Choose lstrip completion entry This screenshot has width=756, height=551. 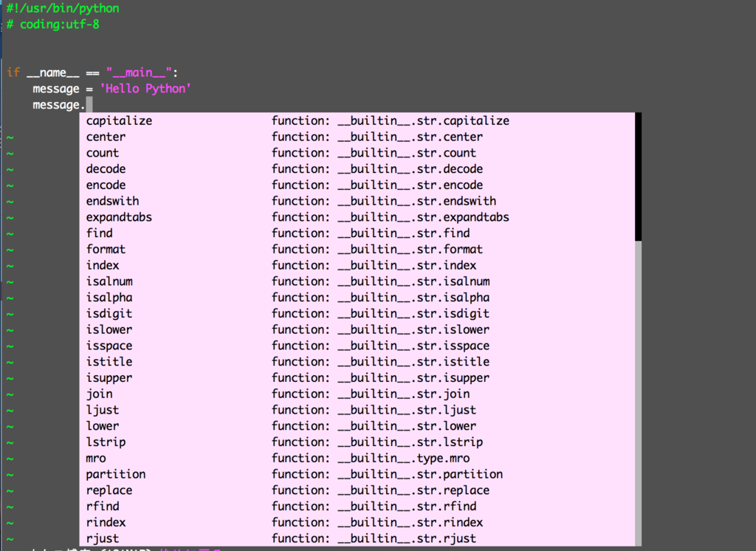(x=357, y=442)
